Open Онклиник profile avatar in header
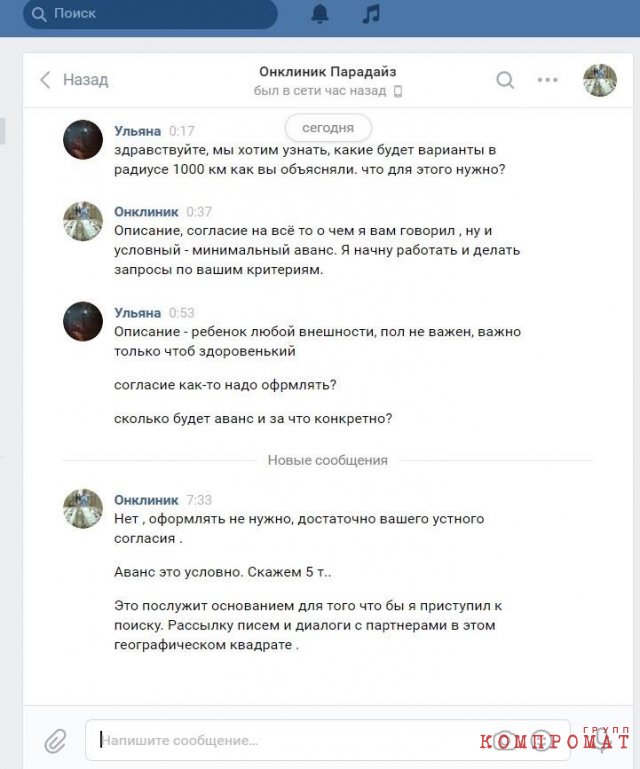The width and height of the screenshot is (640, 769). point(600,80)
